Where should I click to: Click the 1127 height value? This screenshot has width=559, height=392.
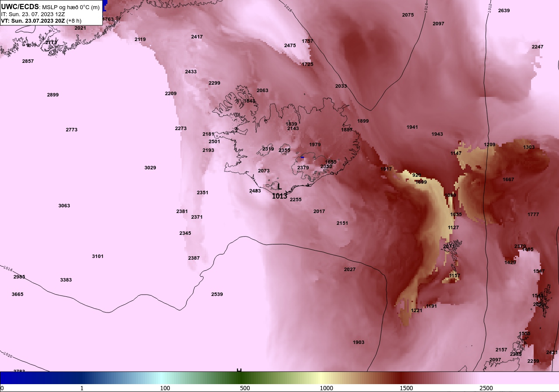coord(453,227)
